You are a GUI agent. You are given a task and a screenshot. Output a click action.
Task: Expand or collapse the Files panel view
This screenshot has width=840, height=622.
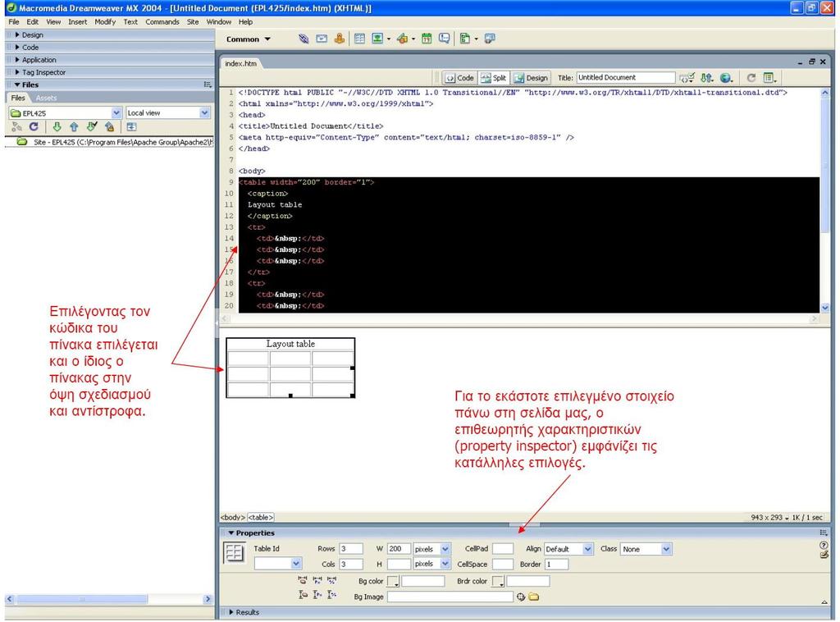pyautogui.click(x=131, y=127)
